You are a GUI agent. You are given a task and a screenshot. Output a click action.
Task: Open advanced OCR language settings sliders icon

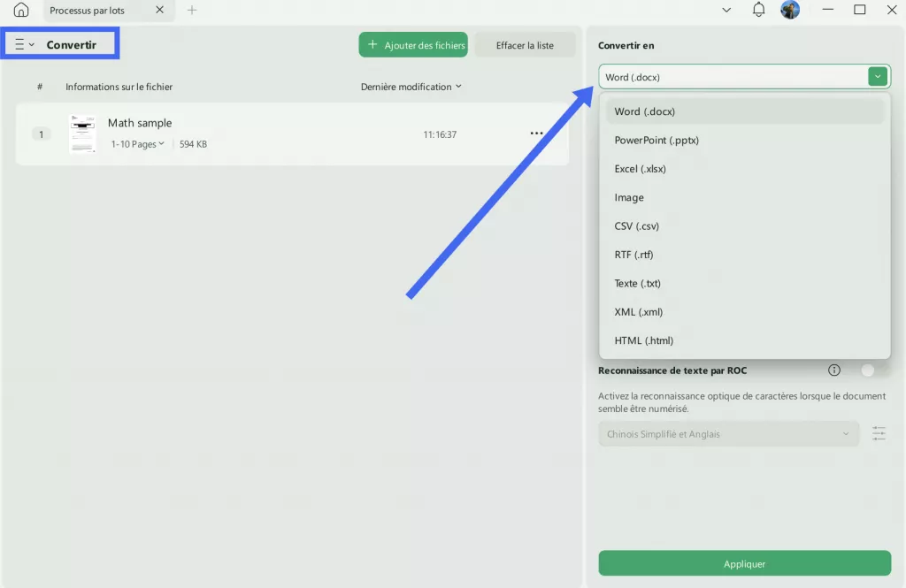click(879, 433)
